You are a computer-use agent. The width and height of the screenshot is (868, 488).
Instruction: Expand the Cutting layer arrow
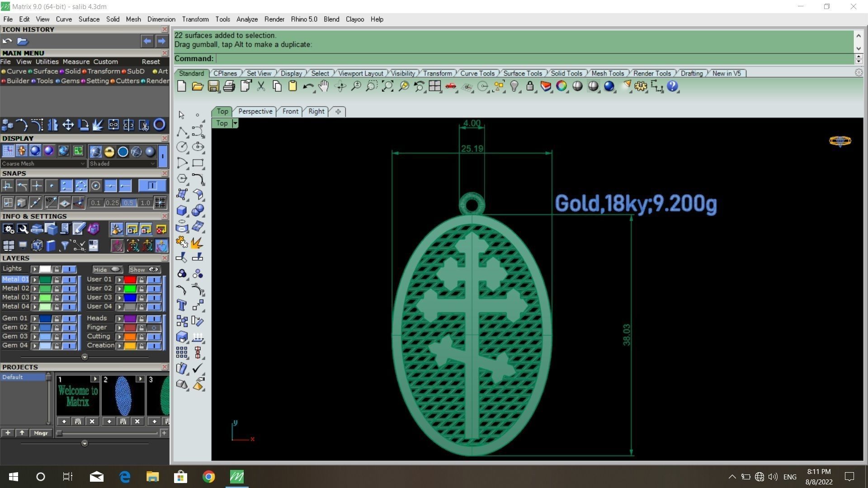[120, 337]
